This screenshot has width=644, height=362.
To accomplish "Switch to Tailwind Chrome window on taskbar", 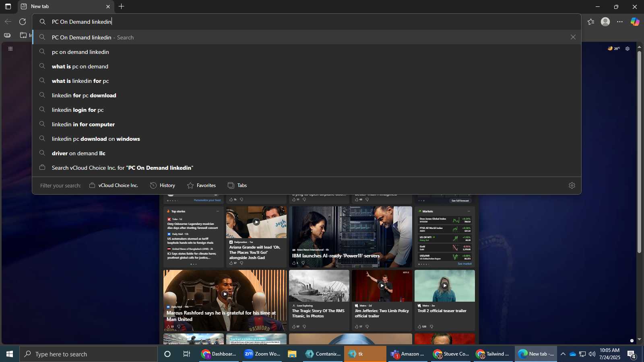I will click(x=493, y=354).
